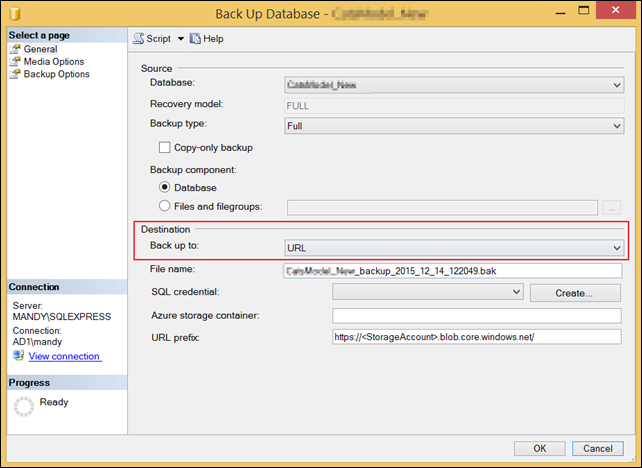Click the Azure storage container field
The image size is (642, 468).
(x=476, y=316)
